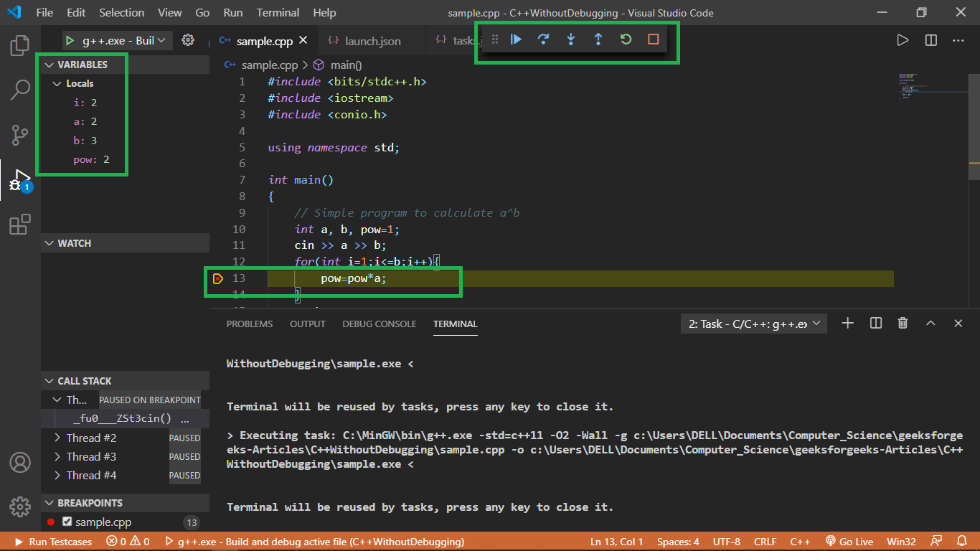
Task: Switch to the OUTPUT panel tab
Action: click(308, 324)
